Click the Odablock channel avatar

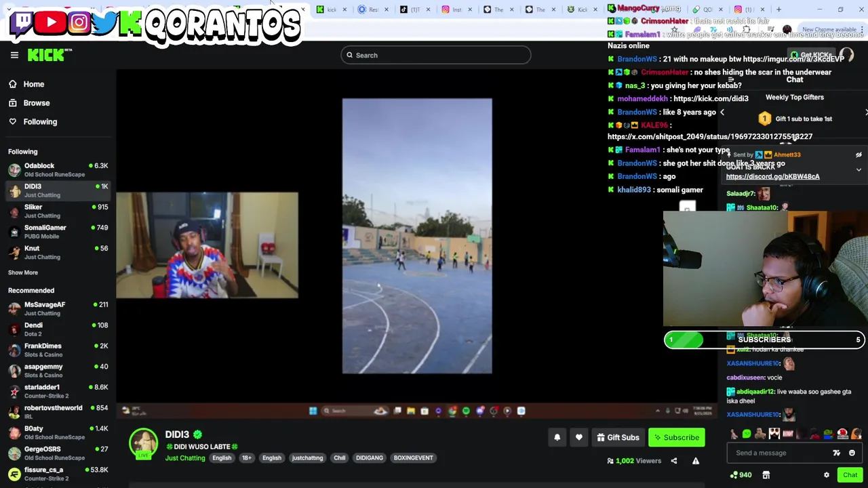pos(14,170)
